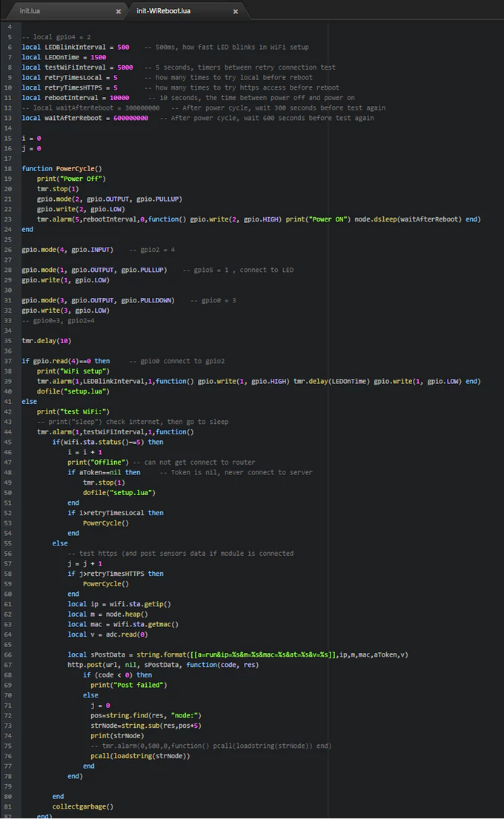Click the "WiFi setup" string

point(83,371)
